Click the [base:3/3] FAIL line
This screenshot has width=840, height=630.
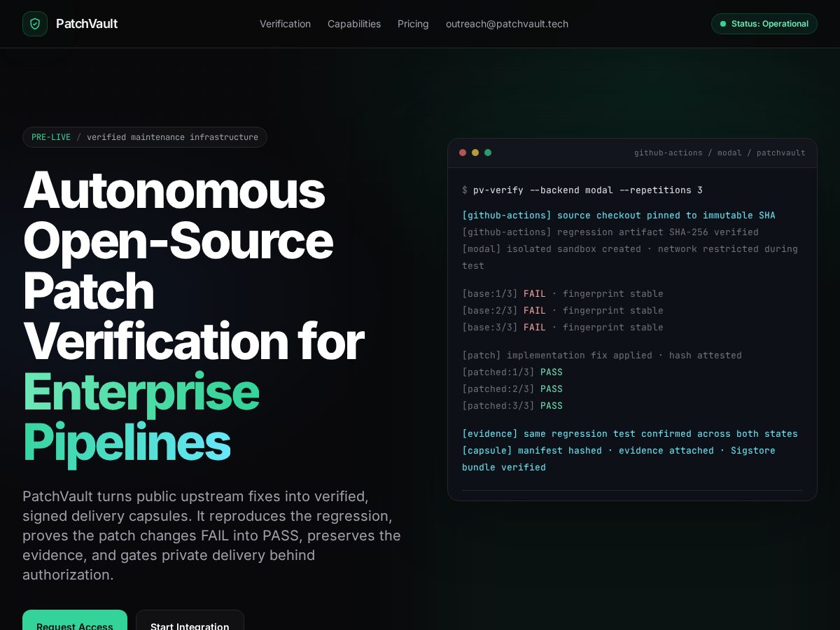(x=563, y=328)
